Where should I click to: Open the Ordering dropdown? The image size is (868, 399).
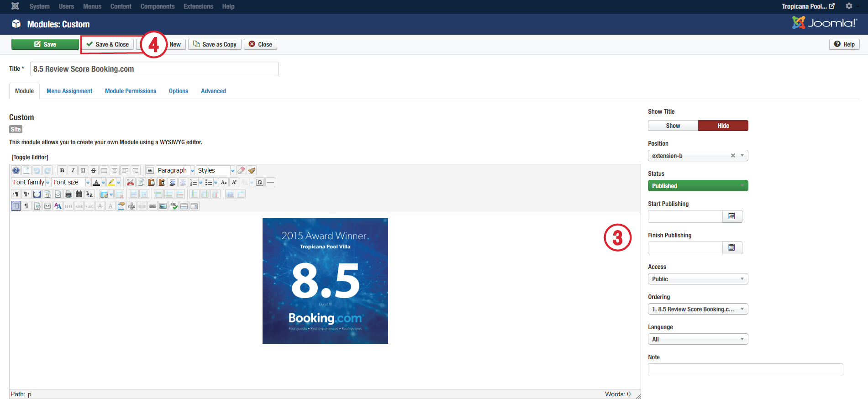[x=698, y=309]
